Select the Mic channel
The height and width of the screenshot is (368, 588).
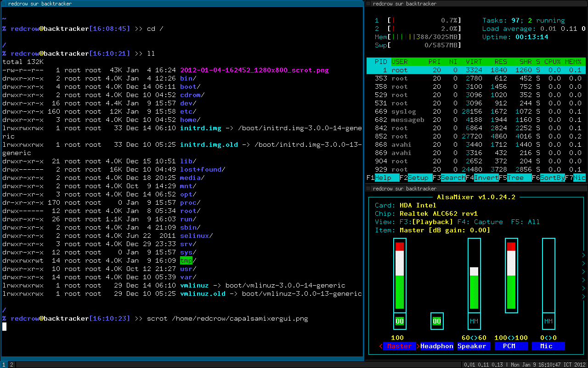548,346
